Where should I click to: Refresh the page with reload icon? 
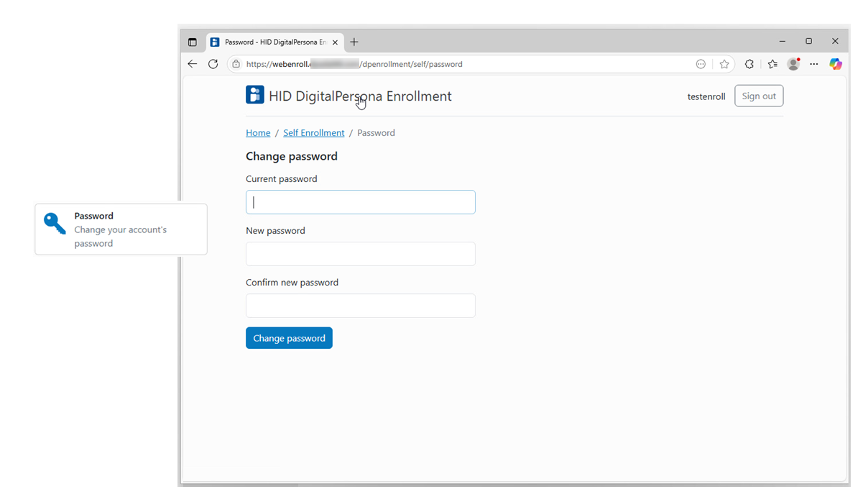click(x=213, y=64)
